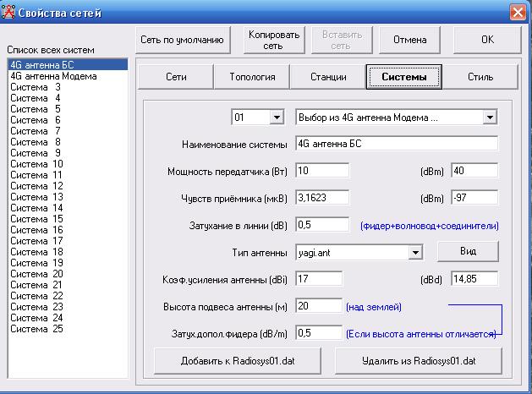This screenshot has width=532, height=394.
Task: Cancel changes with the Отмена button
Action: pyautogui.click(x=409, y=40)
